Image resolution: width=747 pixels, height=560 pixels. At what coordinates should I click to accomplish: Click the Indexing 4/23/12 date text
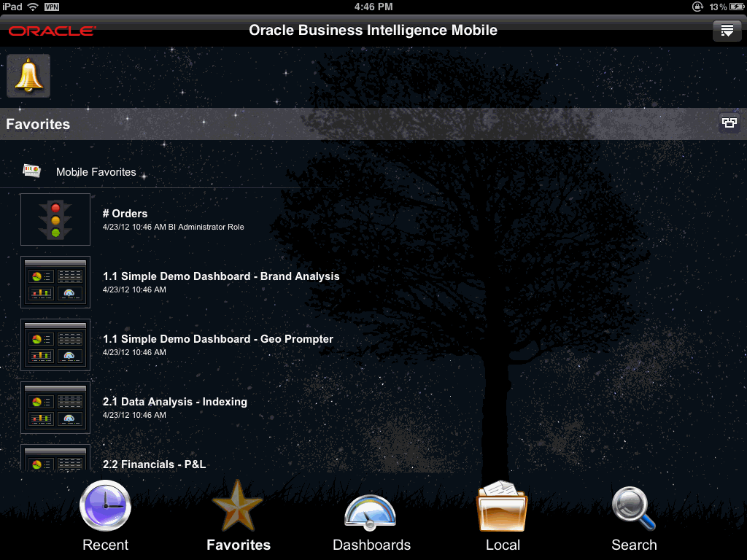[134, 415]
